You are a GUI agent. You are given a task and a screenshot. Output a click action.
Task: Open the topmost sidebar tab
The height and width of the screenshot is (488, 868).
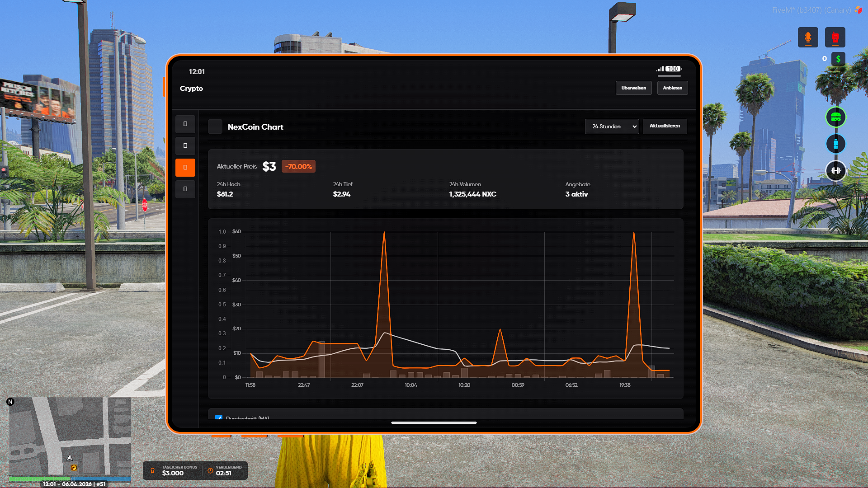pos(185,124)
